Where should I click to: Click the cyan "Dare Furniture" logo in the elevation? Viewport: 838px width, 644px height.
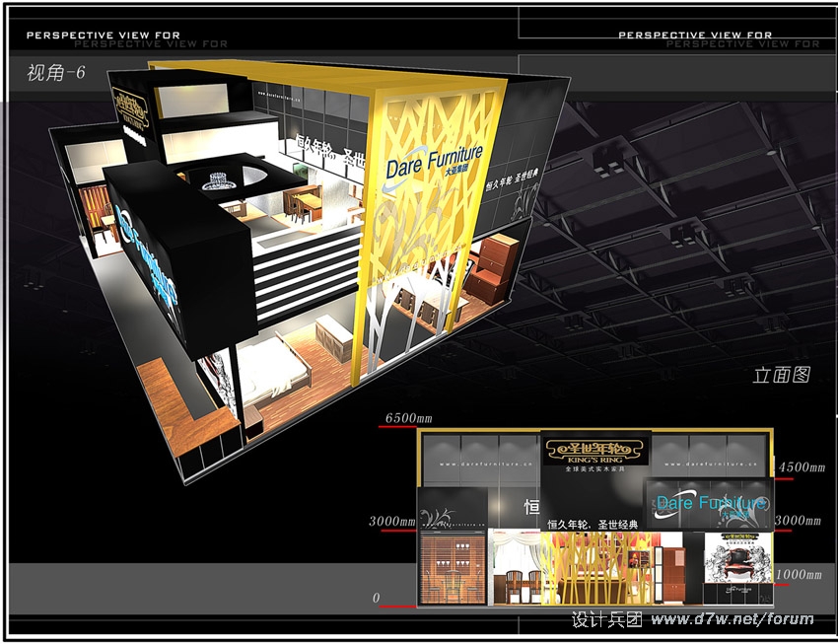tap(711, 504)
